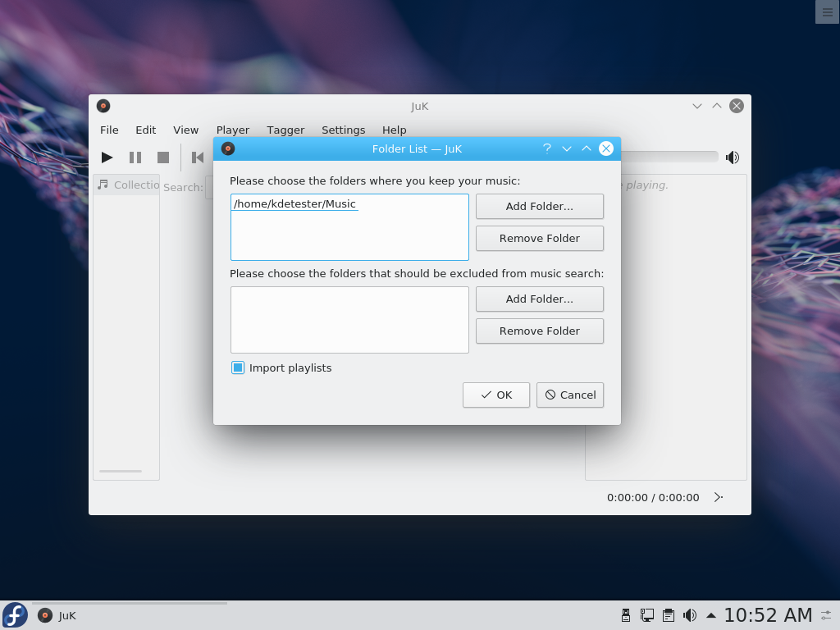Close the Folder List dialog
The height and width of the screenshot is (630, 840).
coord(606,148)
